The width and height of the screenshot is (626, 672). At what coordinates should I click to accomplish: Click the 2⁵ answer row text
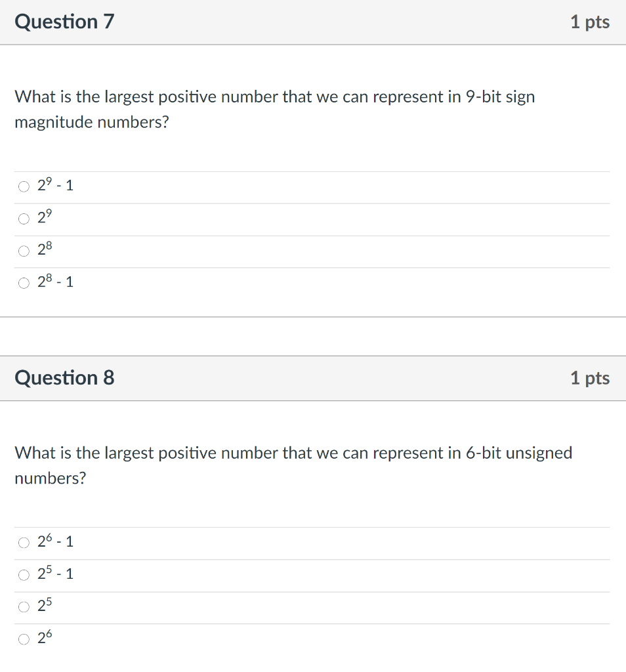tap(45, 606)
